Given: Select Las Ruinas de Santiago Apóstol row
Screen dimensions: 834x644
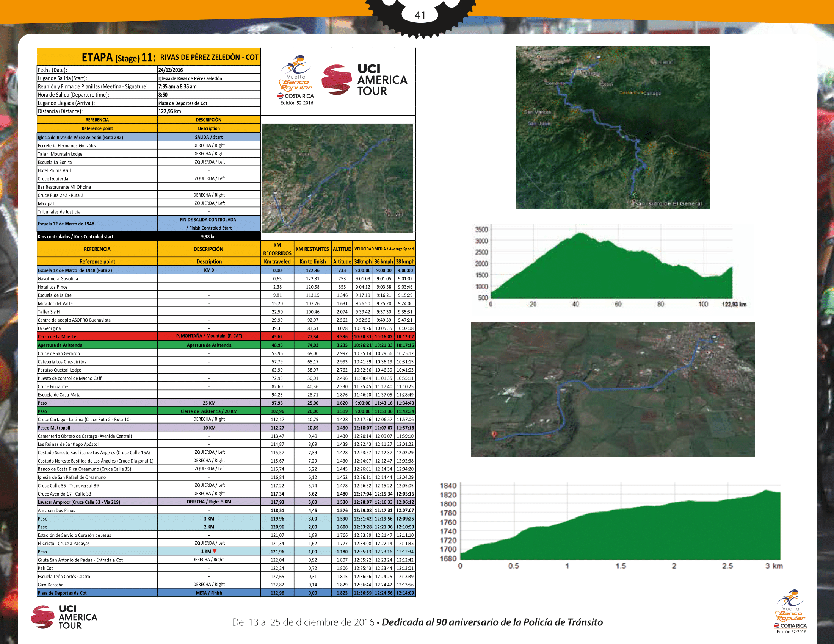Looking at the screenshot, I should pyautogui.click(x=226, y=444).
